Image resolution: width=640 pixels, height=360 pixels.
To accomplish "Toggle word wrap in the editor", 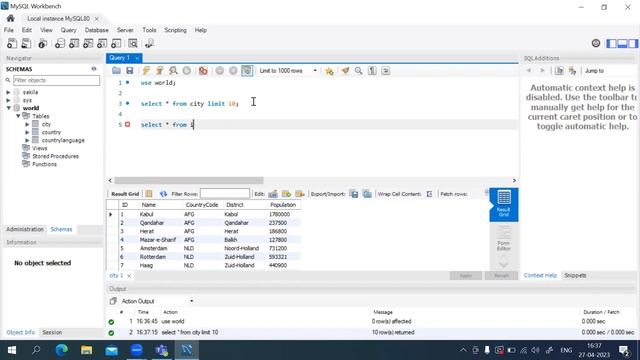I will click(x=385, y=71).
